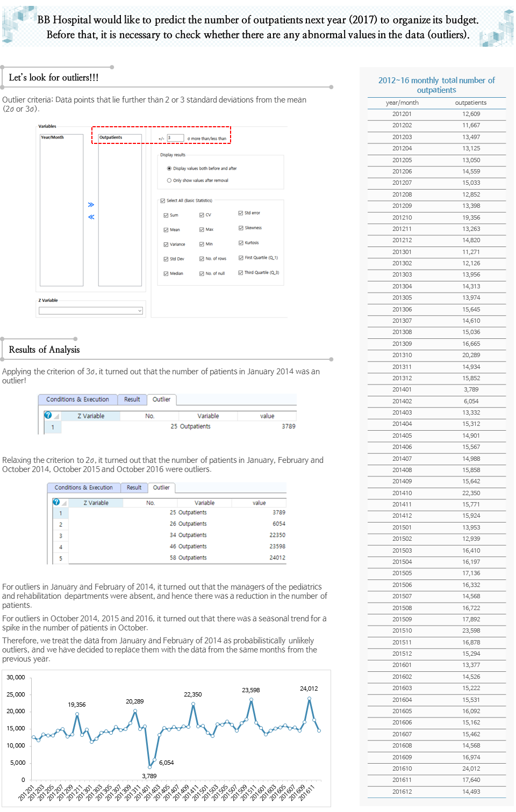Select 'Display values both before and after' radio
The width and height of the screenshot is (516, 812).
pyautogui.click(x=169, y=169)
